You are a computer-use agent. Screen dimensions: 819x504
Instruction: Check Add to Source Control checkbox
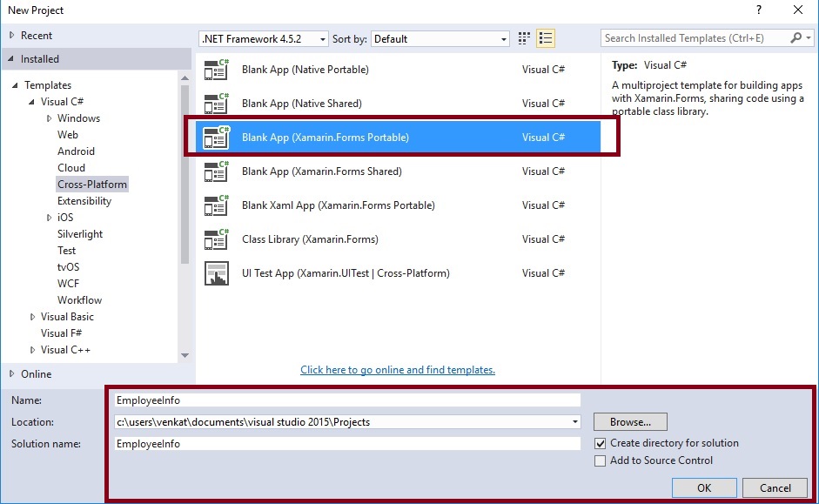click(x=601, y=460)
